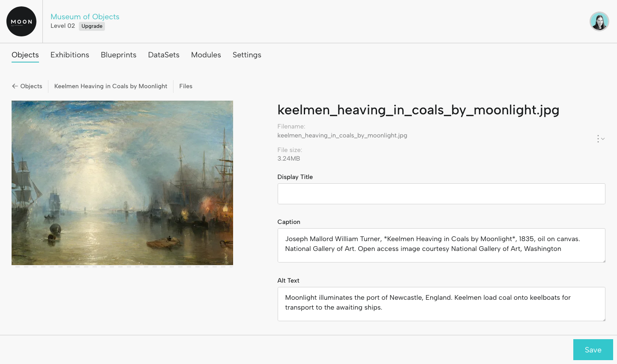Focus the Display Title input field
The height and width of the screenshot is (364, 617).
click(441, 194)
